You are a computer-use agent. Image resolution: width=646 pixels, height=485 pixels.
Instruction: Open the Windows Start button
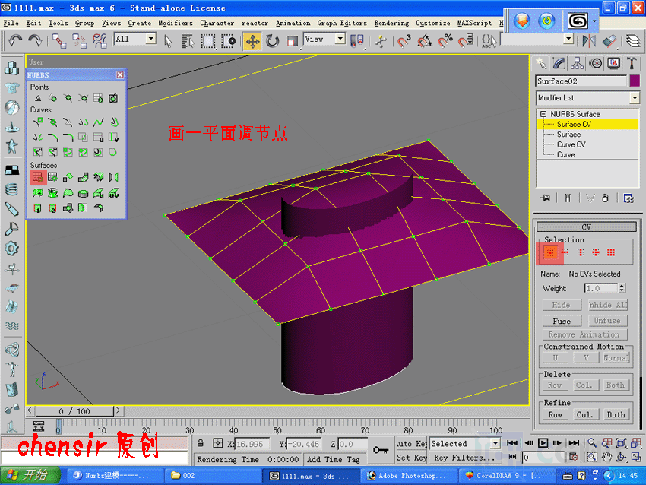(x=30, y=476)
